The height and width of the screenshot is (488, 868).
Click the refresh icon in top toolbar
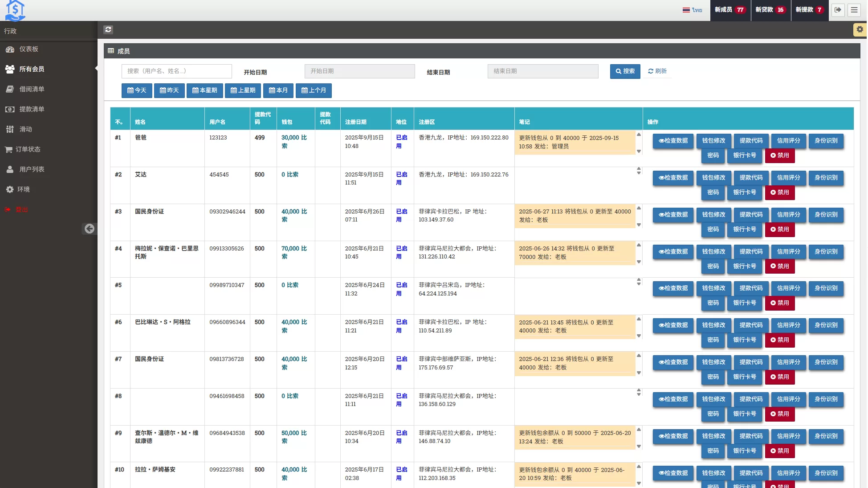tap(108, 29)
